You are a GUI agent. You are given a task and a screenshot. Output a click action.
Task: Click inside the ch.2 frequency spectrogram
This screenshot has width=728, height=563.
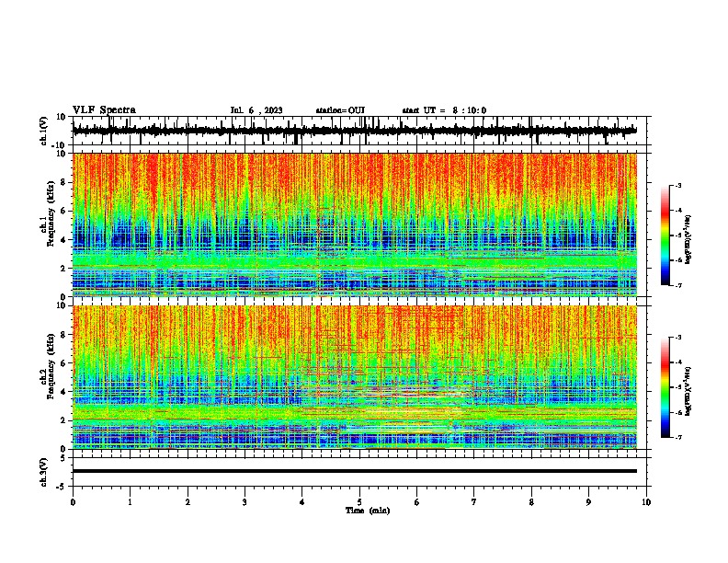click(x=355, y=377)
